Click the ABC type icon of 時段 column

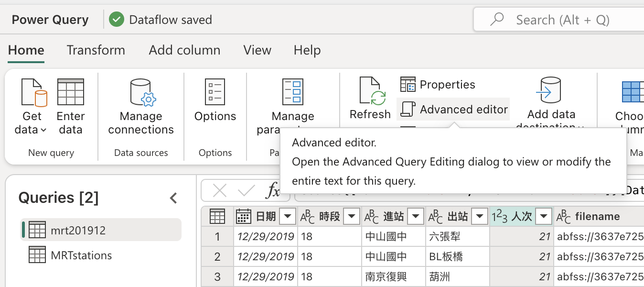tap(307, 217)
